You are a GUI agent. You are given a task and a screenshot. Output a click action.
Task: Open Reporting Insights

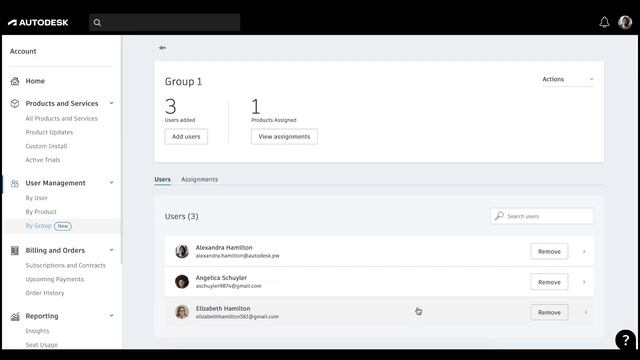click(x=37, y=331)
